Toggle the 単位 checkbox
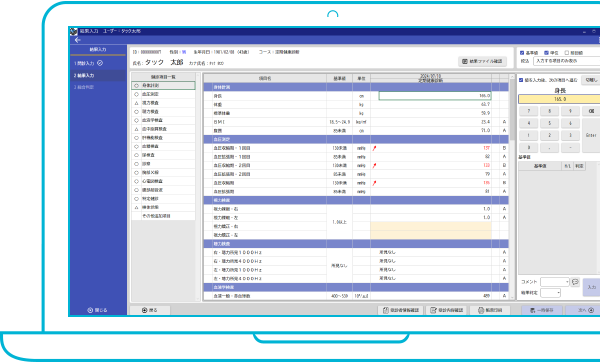 pos(546,53)
